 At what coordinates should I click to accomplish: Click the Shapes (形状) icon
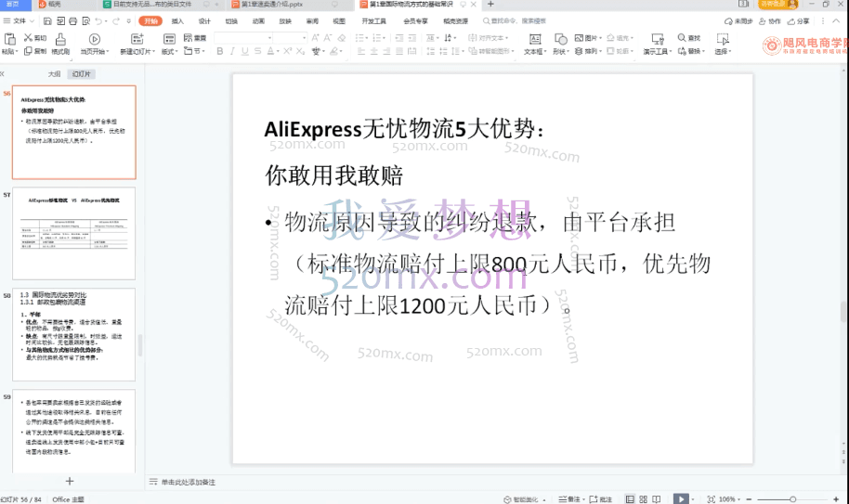point(561,39)
